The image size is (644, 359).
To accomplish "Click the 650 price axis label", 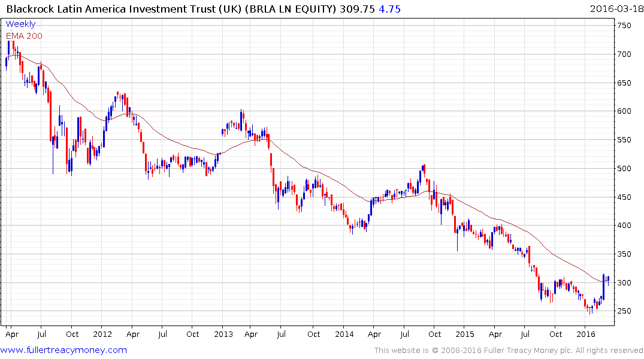I will [x=624, y=83].
